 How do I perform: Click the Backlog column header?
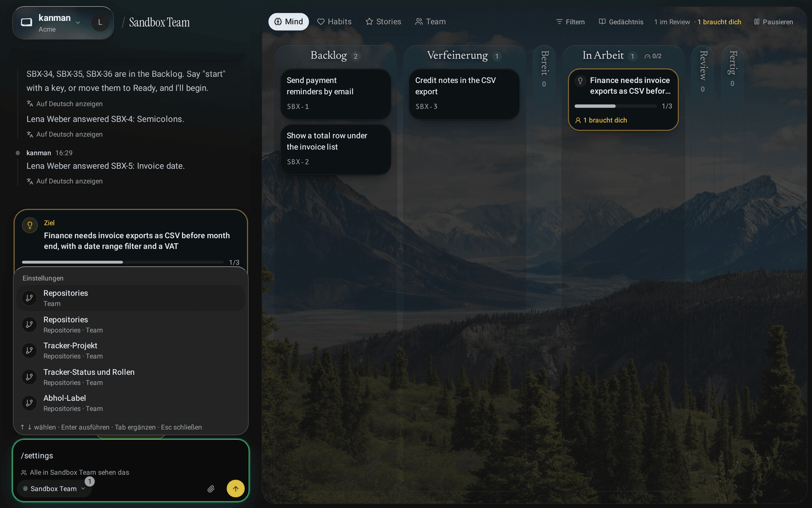pos(334,55)
